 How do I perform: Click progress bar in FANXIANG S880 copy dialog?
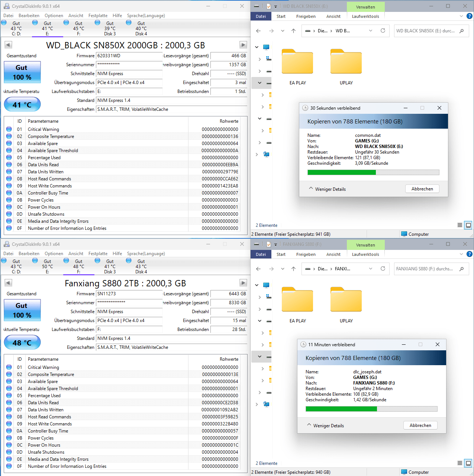371,409
